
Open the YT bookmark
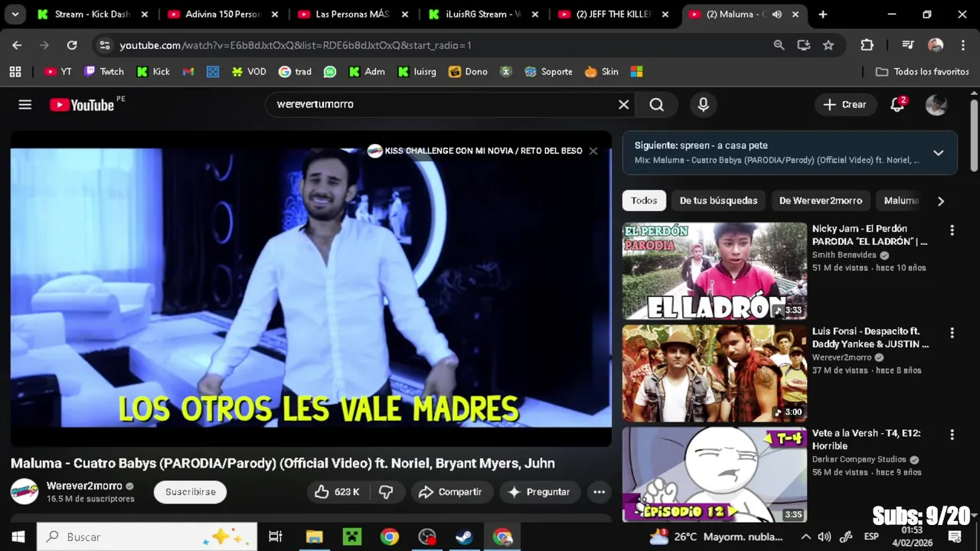pos(57,72)
